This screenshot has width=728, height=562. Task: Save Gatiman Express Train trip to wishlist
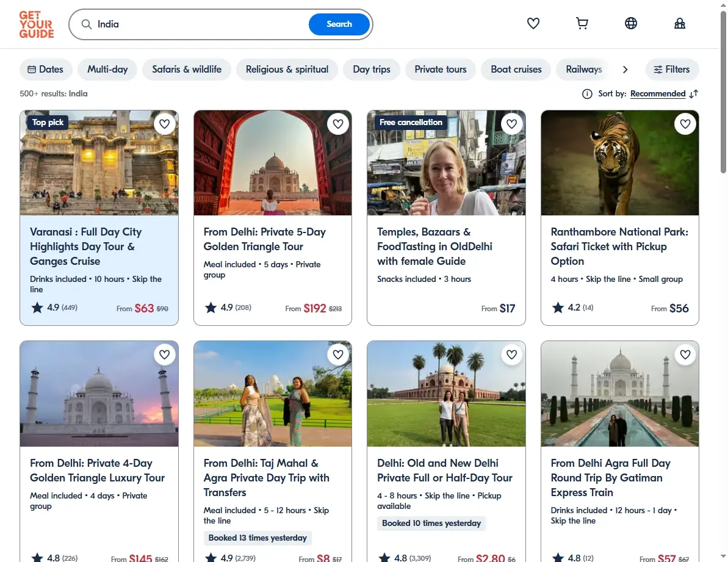click(x=685, y=355)
